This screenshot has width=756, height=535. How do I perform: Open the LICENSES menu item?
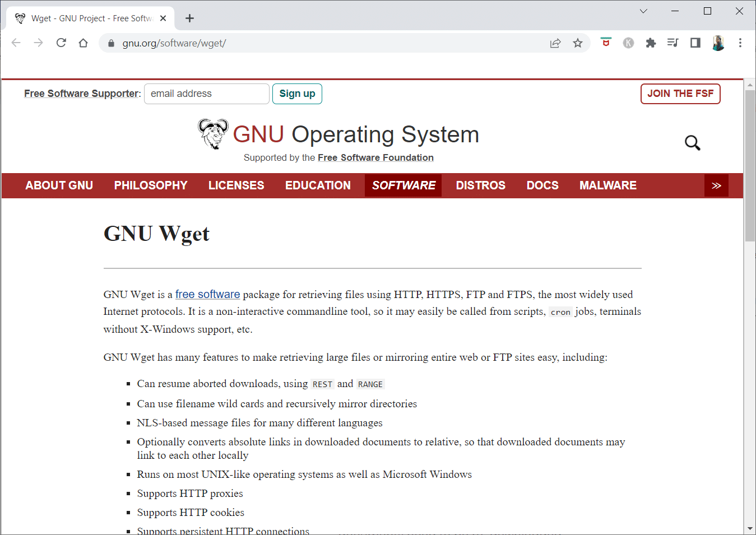coord(236,185)
